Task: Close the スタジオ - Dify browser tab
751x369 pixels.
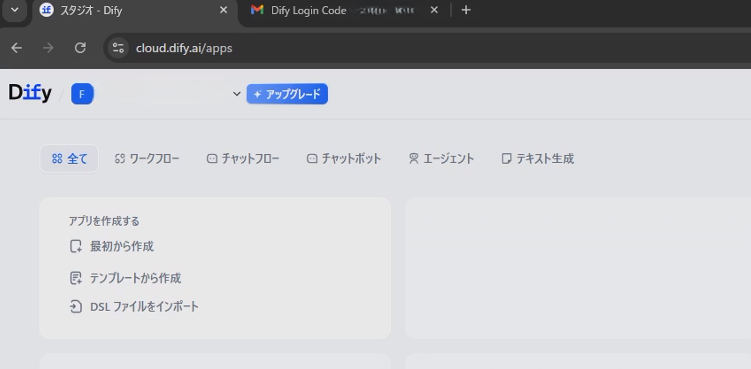Action: click(x=224, y=10)
